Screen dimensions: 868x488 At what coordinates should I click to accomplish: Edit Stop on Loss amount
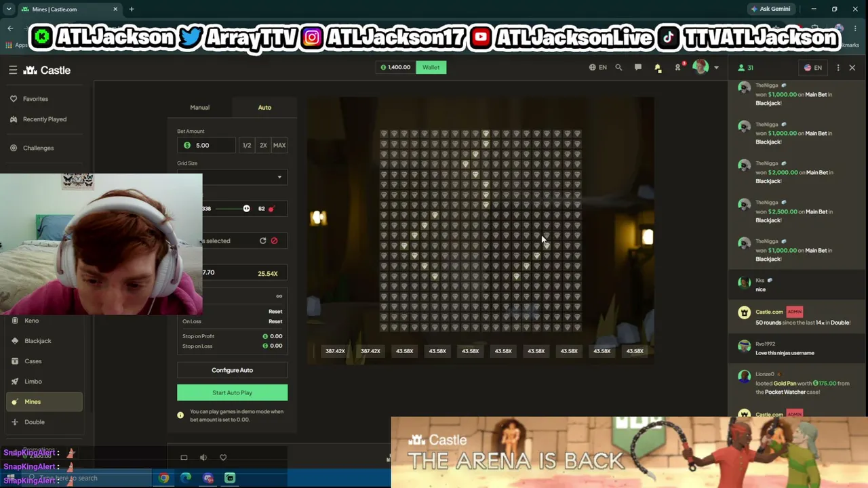click(x=273, y=346)
